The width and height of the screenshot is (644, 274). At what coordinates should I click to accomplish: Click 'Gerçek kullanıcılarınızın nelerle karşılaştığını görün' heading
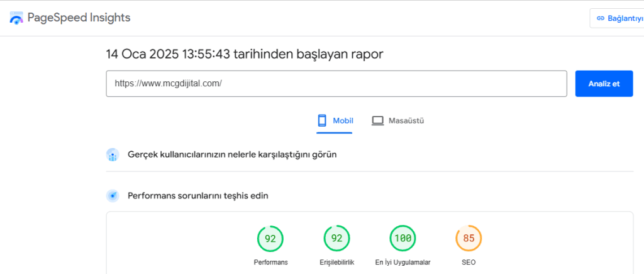pos(233,155)
